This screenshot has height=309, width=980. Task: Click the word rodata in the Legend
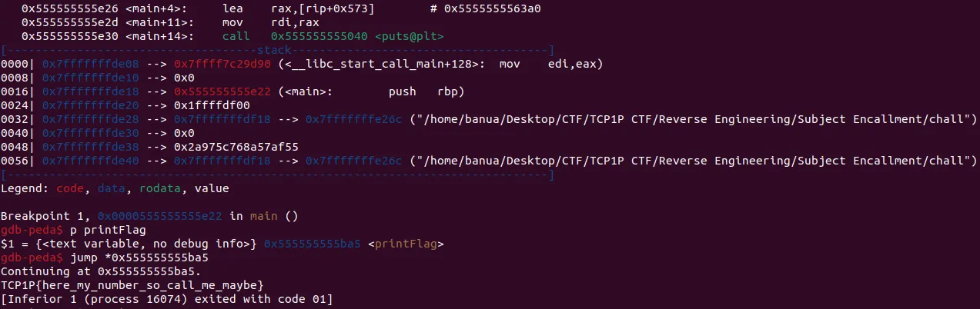[x=158, y=188]
